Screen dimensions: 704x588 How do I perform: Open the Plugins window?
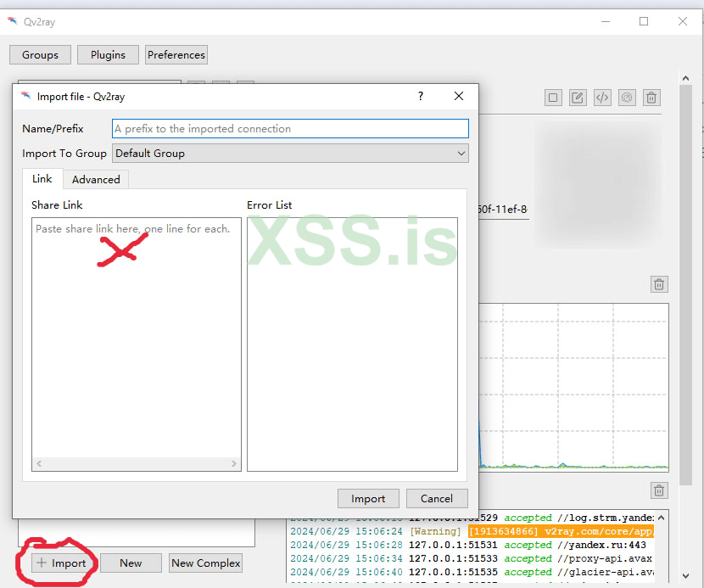pyautogui.click(x=108, y=55)
